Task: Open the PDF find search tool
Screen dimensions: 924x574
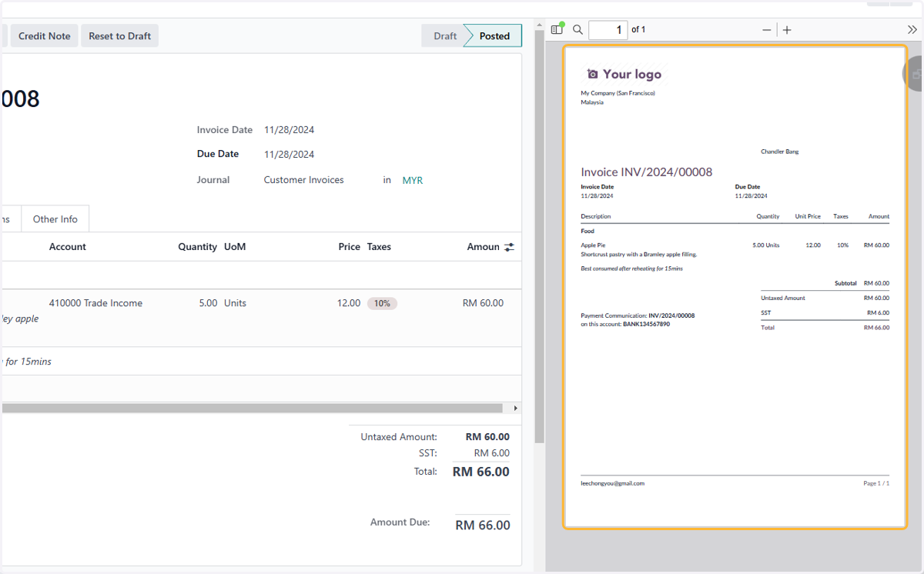Action: tap(577, 29)
